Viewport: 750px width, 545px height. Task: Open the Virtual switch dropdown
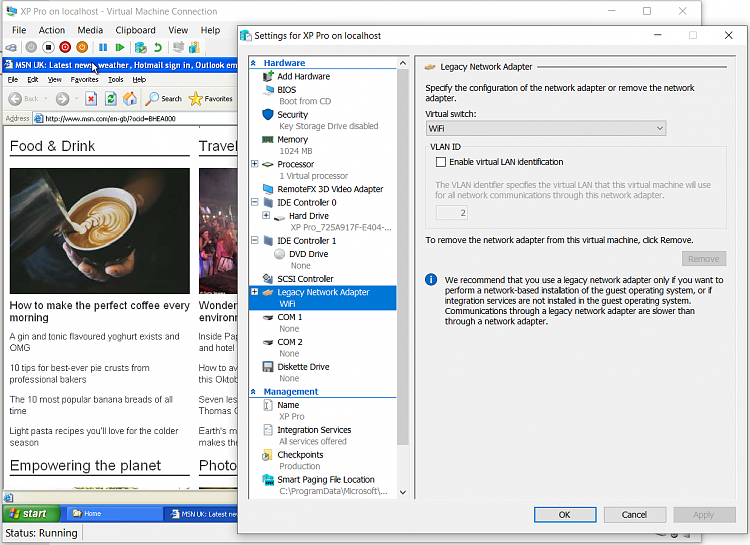[x=546, y=128]
